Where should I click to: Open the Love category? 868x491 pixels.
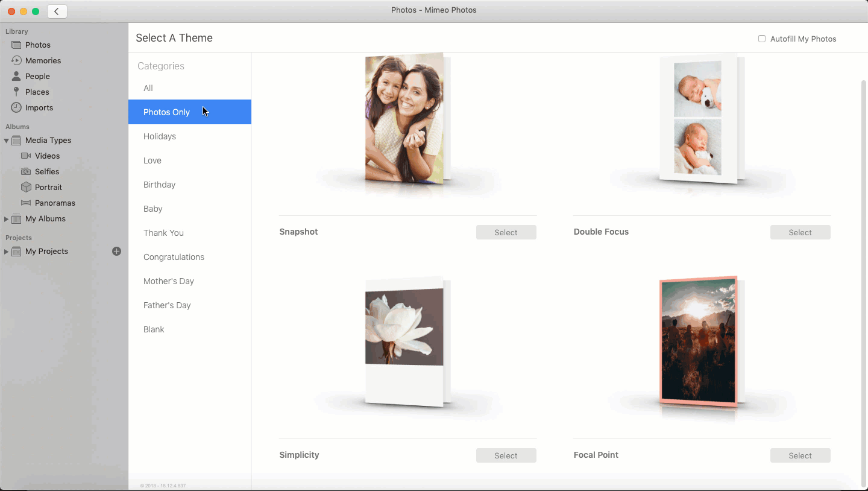click(190, 160)
